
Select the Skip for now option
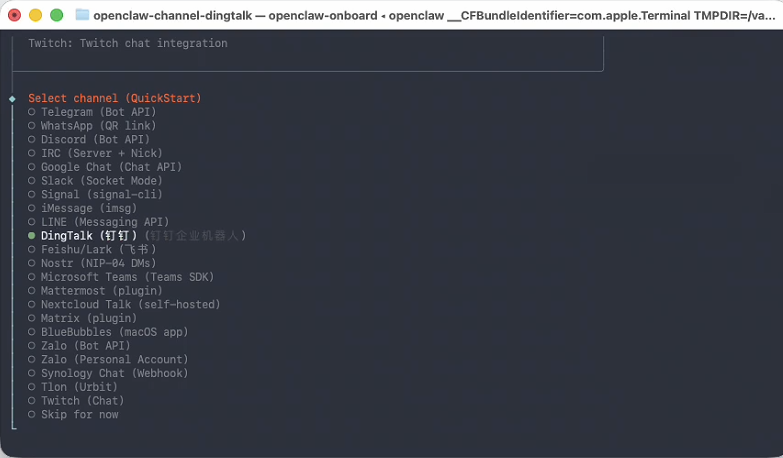pyautogui.click(x=79, y=414)
